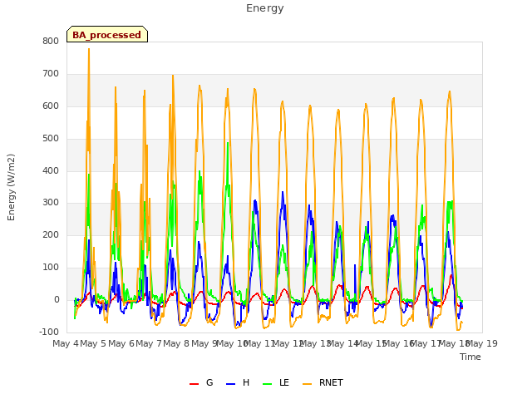Select the H legend label
The height and width of the screenshot is (399, 532).
click(x=246, y=382)
